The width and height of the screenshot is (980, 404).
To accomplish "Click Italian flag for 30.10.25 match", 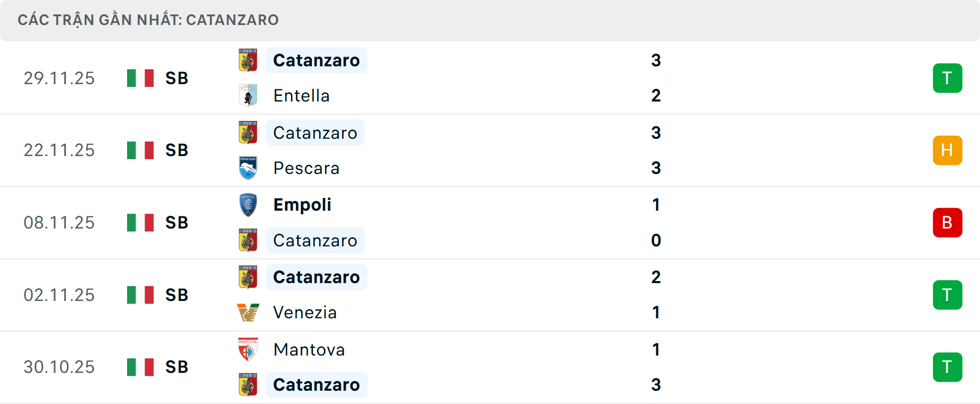I will click(x=140, y=367).
